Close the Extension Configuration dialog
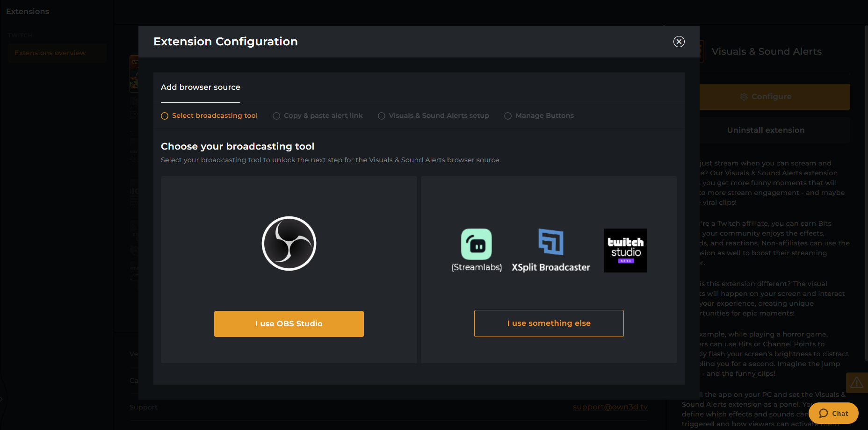The height and width of the screenshot is (430, 868). pos(679,42)
